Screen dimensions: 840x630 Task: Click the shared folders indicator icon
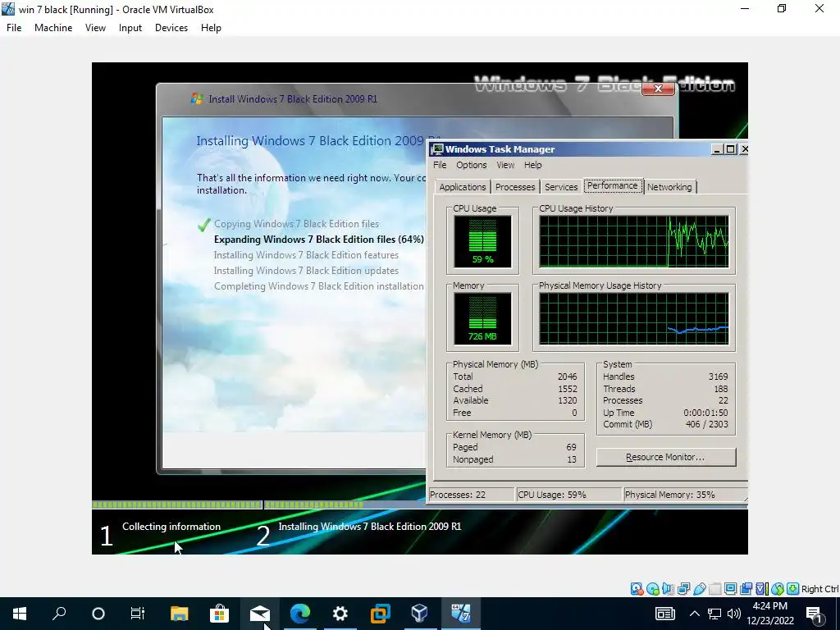[x=714, y=589]
